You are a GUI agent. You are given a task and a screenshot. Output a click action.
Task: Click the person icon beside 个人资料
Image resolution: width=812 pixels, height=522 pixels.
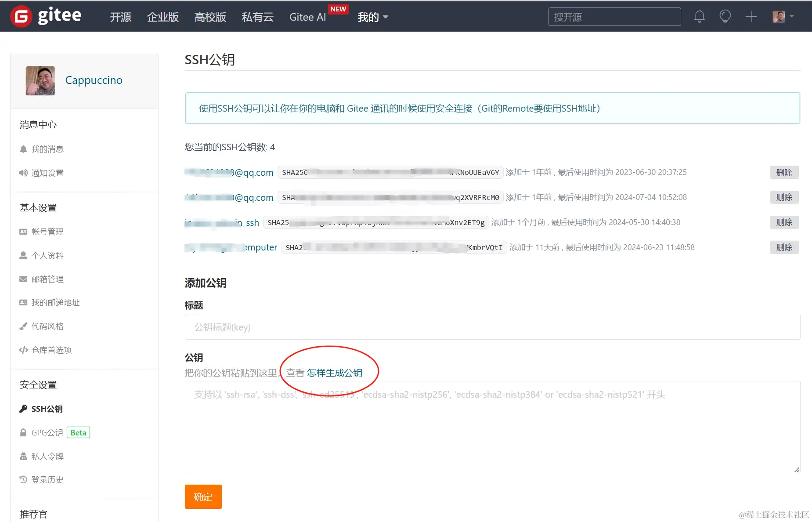[23, 255]
